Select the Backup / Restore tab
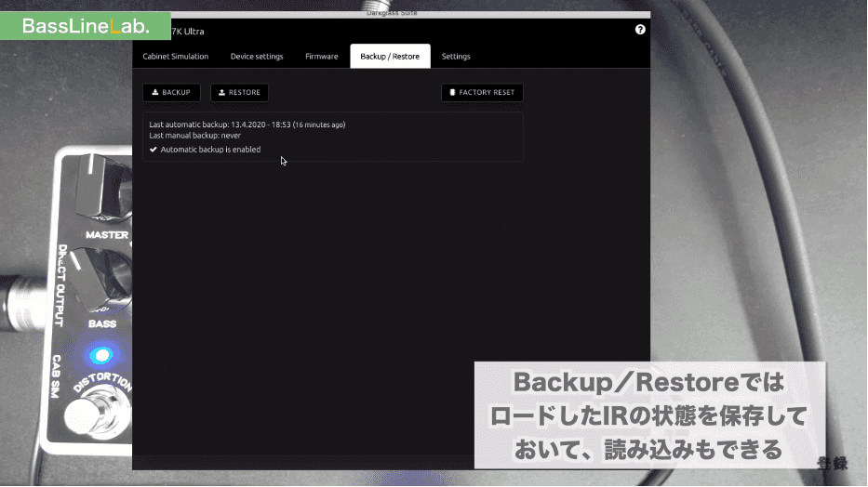Screen dimensions: 868x487 tap(390, 57)
